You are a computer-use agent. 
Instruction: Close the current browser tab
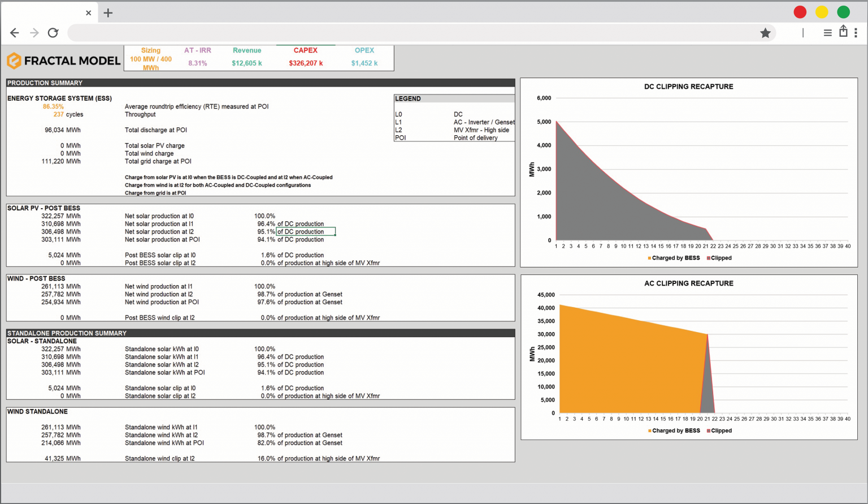(88, 12)
